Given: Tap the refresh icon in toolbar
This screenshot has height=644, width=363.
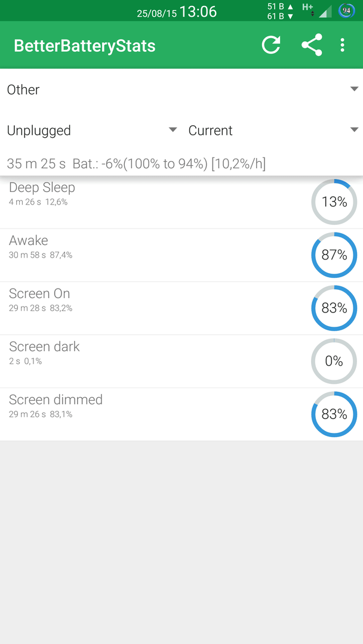Looking at the screenshot, I should point(271,45).
